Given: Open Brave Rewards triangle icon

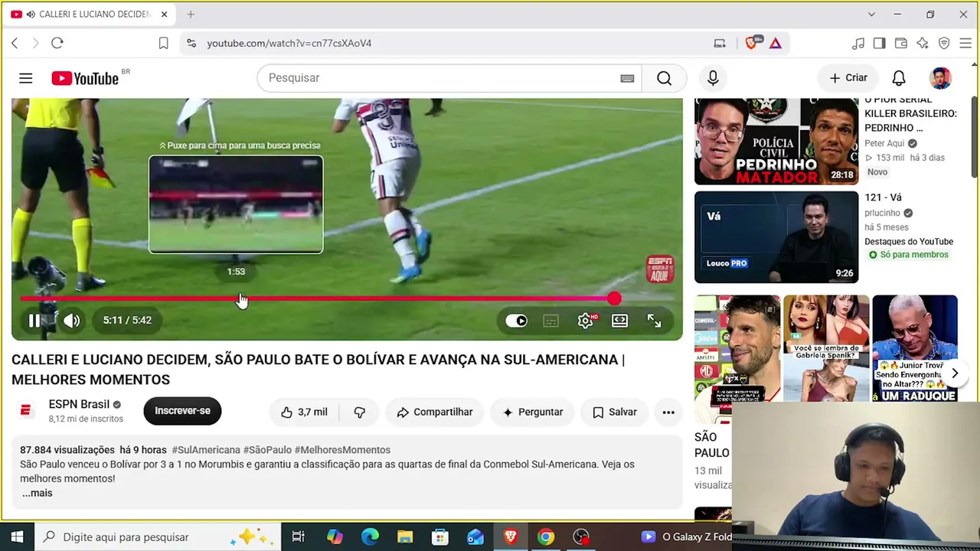Looking at the screenshot, I should click(x=776, y=44).
